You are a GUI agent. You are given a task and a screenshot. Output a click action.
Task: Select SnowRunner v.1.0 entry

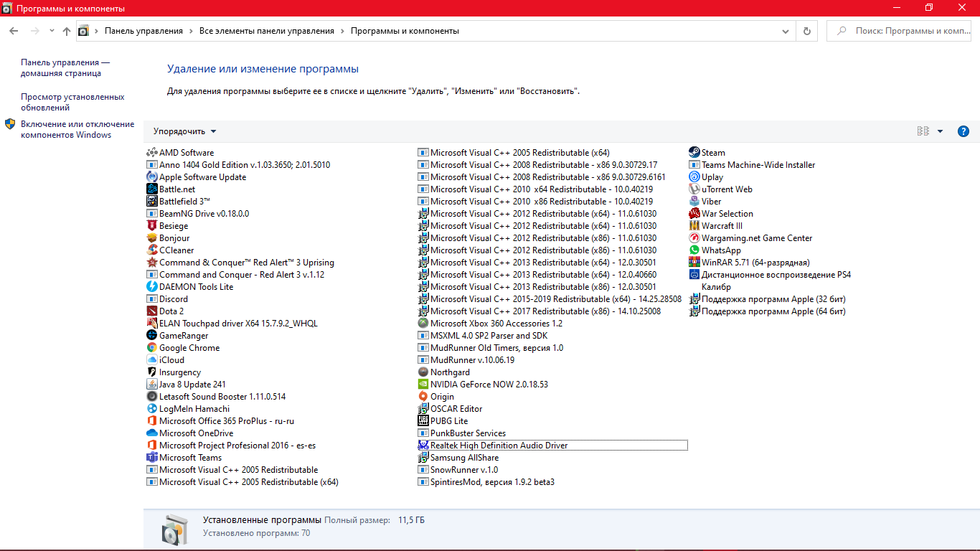point(458,470)
